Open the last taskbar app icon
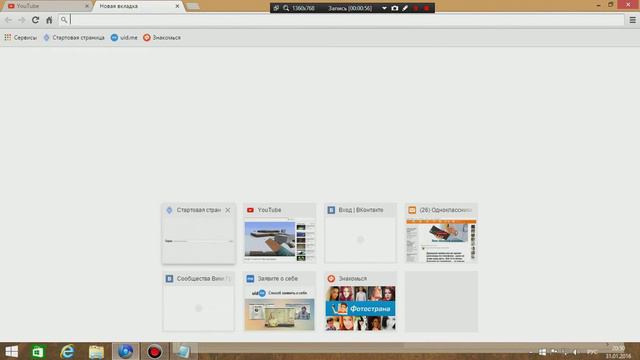640x360 pixels. point(183,351)
